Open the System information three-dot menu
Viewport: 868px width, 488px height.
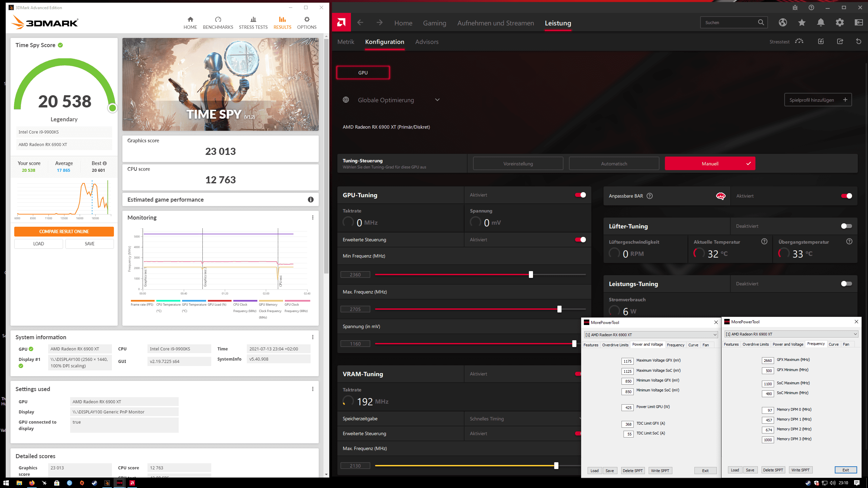point(313,337)
